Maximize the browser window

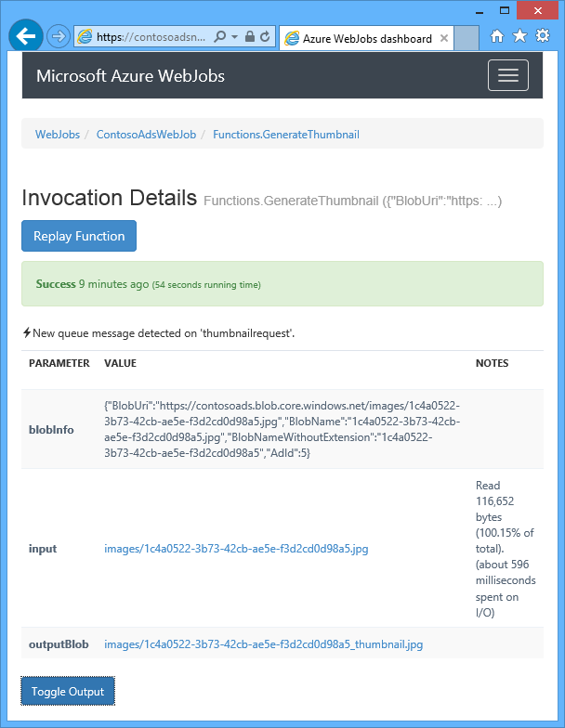(505, 11)
